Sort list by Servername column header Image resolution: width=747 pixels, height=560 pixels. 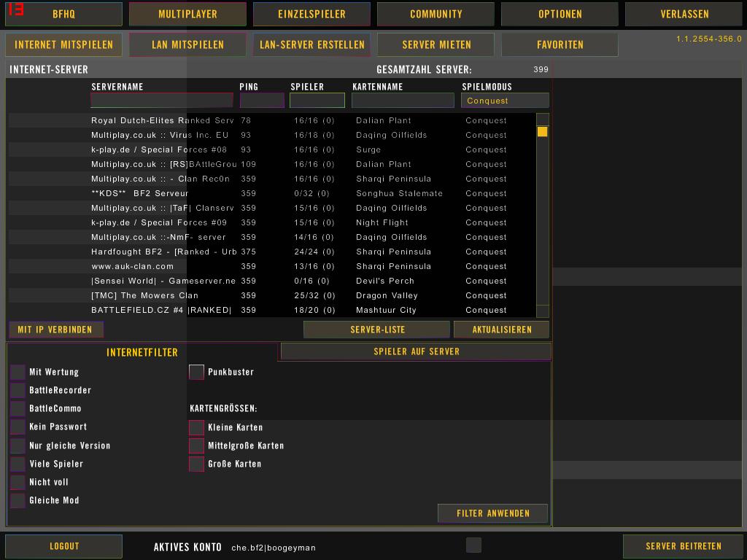[x=117, y=87]
